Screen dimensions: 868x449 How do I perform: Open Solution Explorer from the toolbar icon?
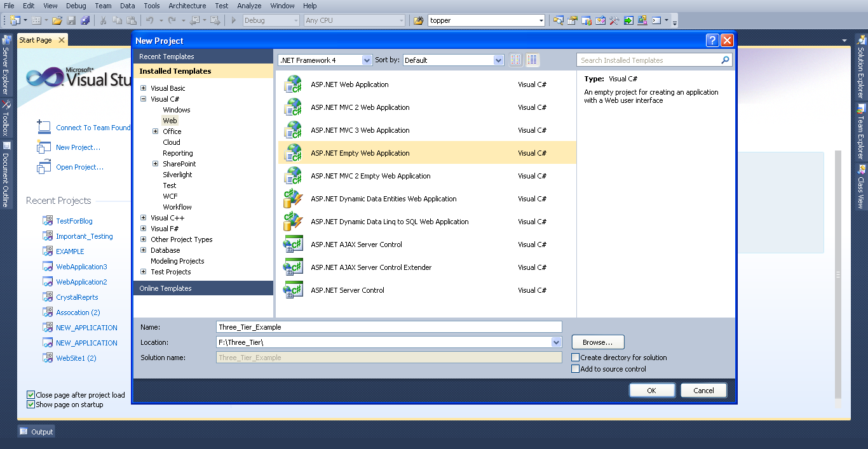click(x=559, y=20)
